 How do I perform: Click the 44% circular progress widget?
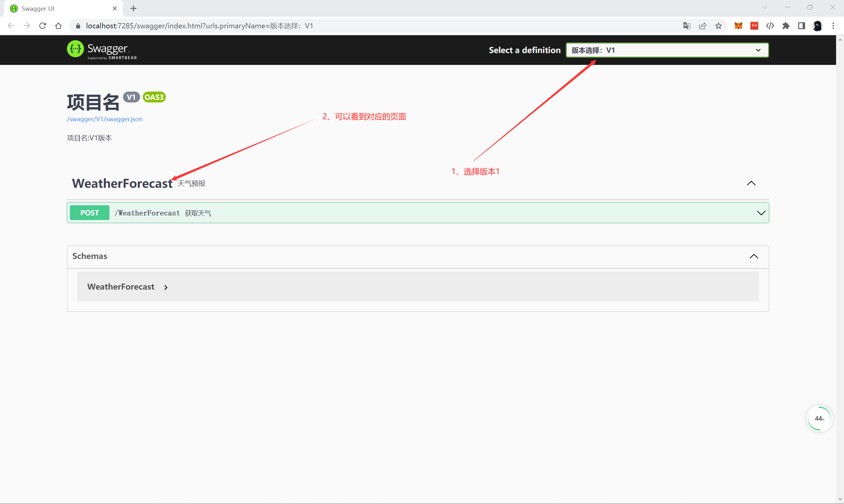click(819, 418)
